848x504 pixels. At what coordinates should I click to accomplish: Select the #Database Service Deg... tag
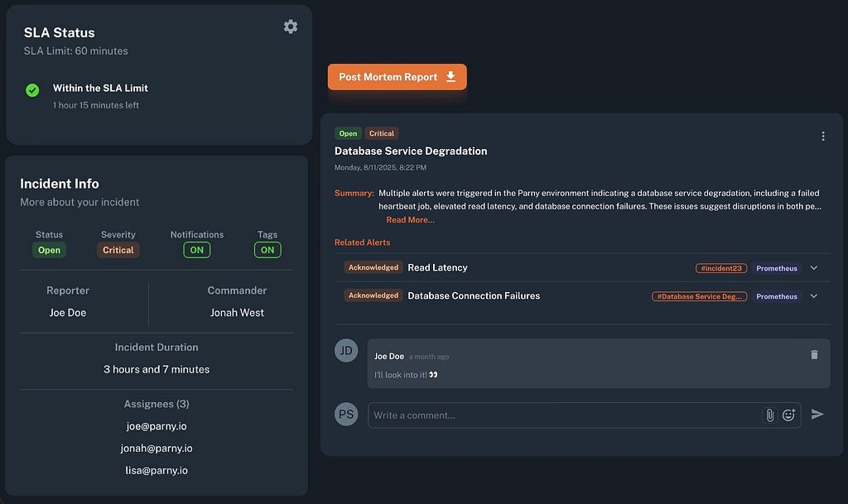point(699,296)
